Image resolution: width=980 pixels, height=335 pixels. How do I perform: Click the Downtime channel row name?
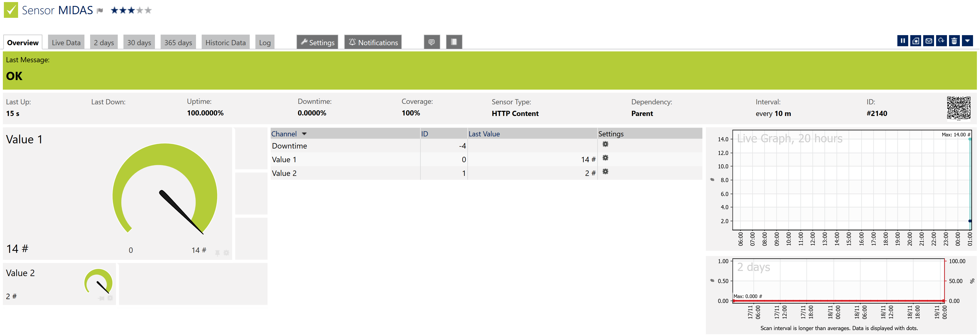tap(289, 146)
